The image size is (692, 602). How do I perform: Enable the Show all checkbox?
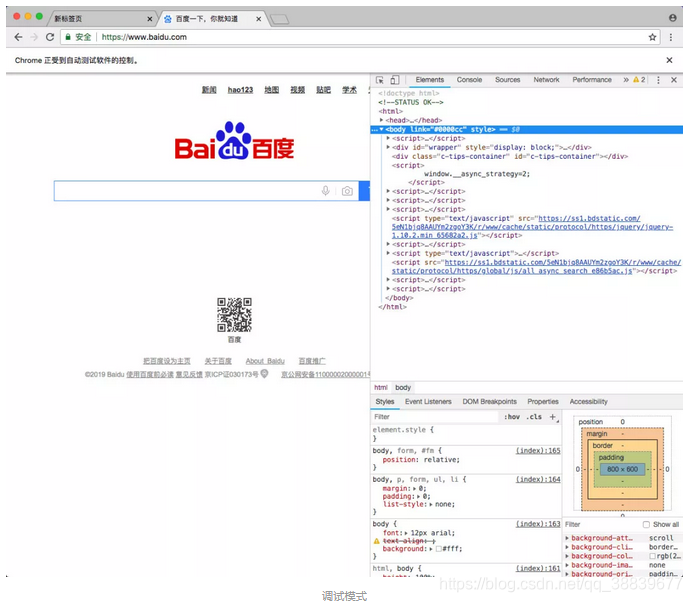(646, 524)
